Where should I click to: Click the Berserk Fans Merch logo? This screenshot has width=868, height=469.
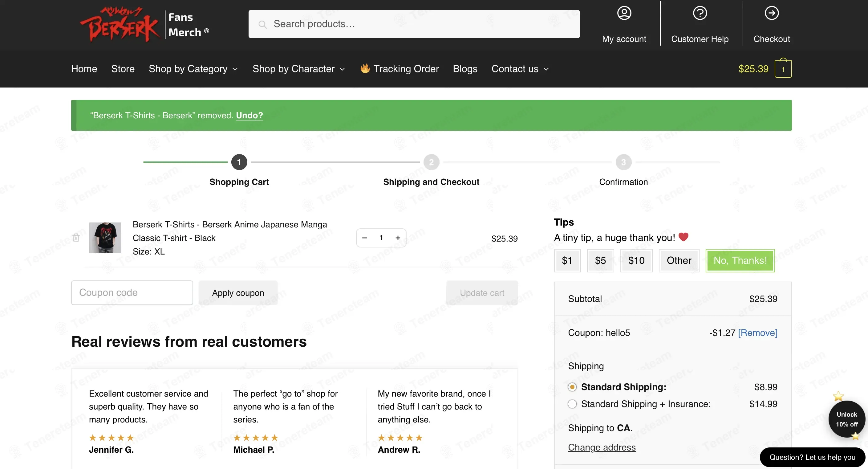[144, 24]
